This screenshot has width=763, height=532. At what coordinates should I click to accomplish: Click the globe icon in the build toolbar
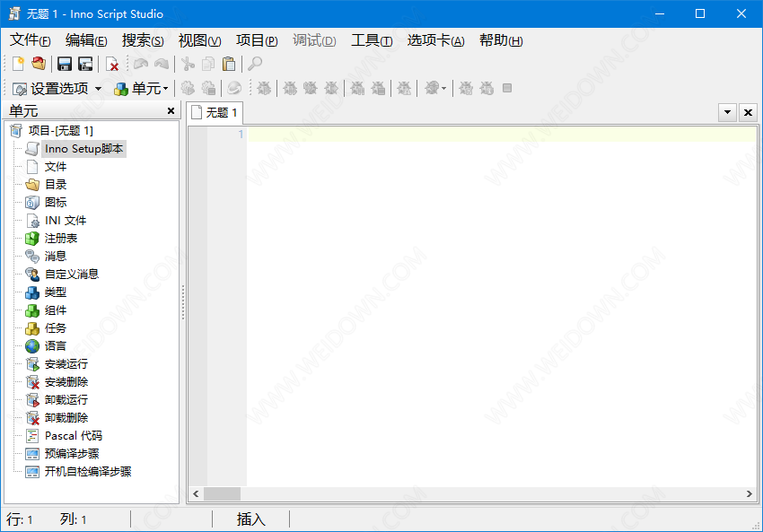point(234,88)
